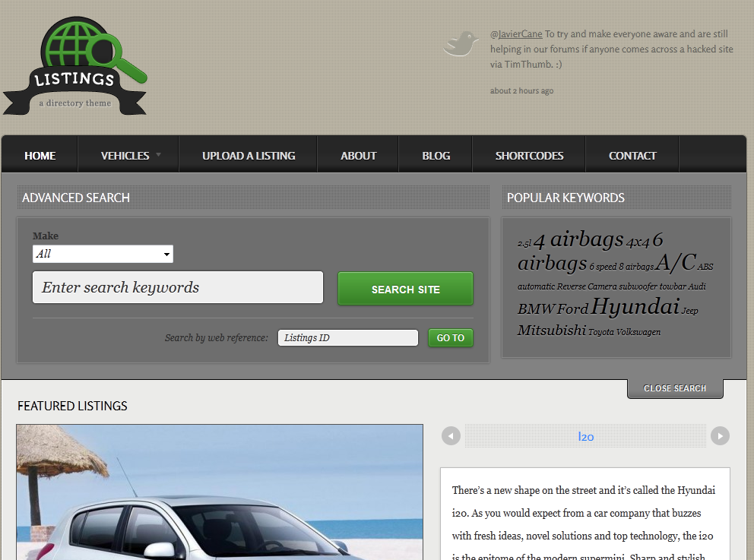Select the Ford keyword tag
Viewport: 754px width, 560px height.
pos(573,308)
